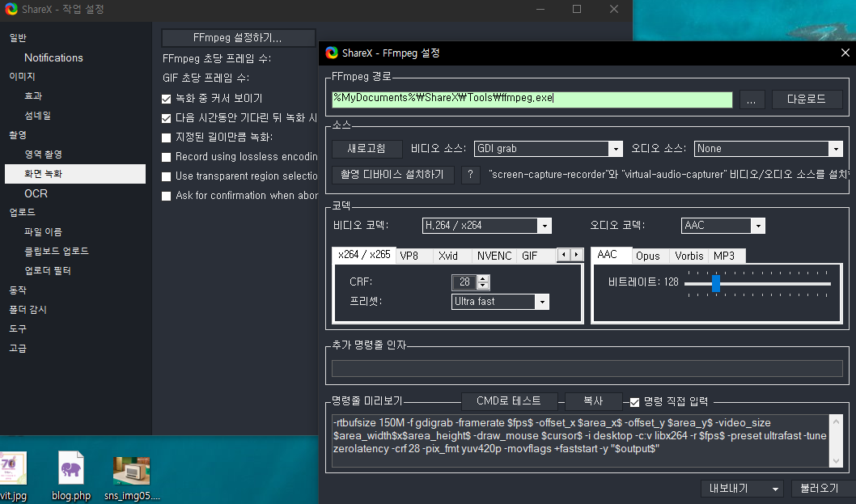Select 효과 in settings sidebar
Screen dimensions: 856x504
pos(33,96)
